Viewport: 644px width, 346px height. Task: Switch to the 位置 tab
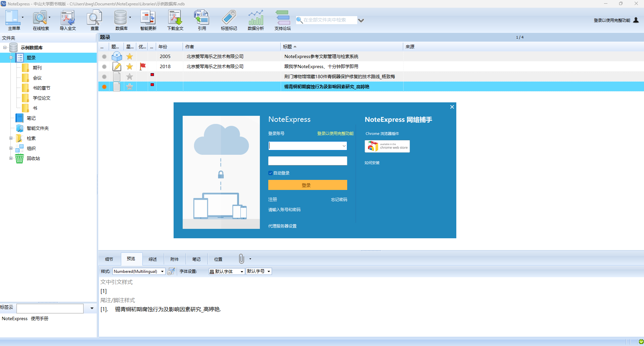pos(218,259)
